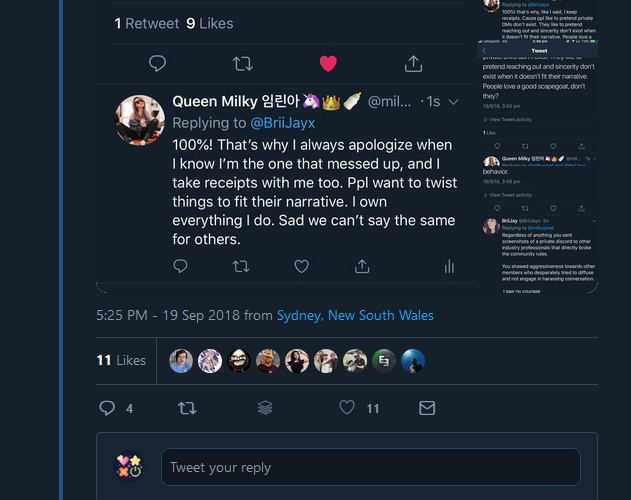Open Queen Milky's profile avatar
This screenshot has height=500, width=631.
click(x=141, y=121)
